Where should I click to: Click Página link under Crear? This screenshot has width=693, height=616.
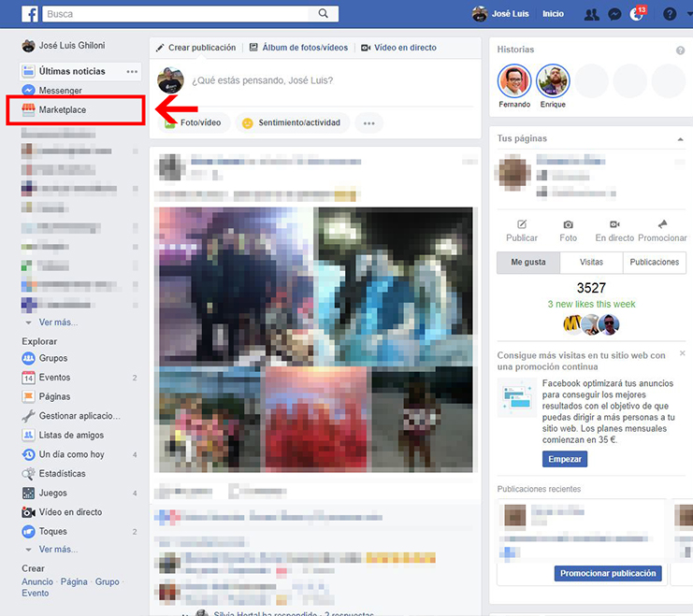(74, 581)
